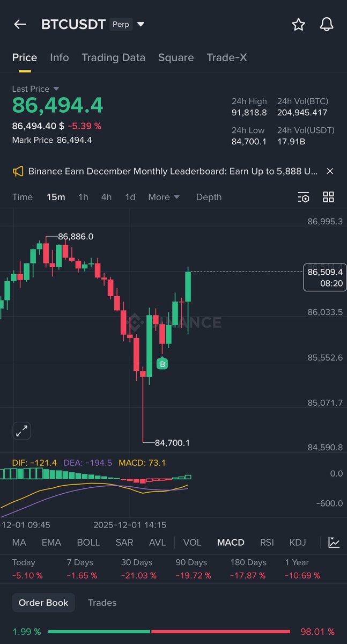Toggle the EMA indicator
347x644 pixels.
[x=51, y=543]
